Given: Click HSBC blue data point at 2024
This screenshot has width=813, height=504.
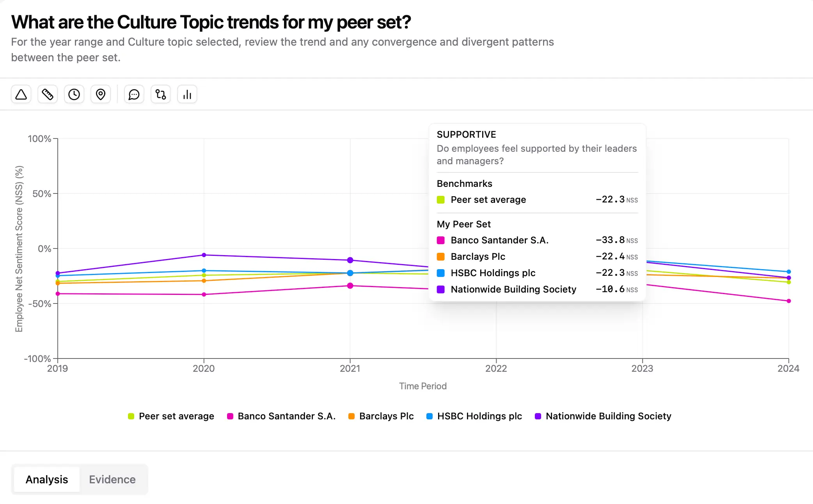Looking at the screenshot, I should point(789,272).
